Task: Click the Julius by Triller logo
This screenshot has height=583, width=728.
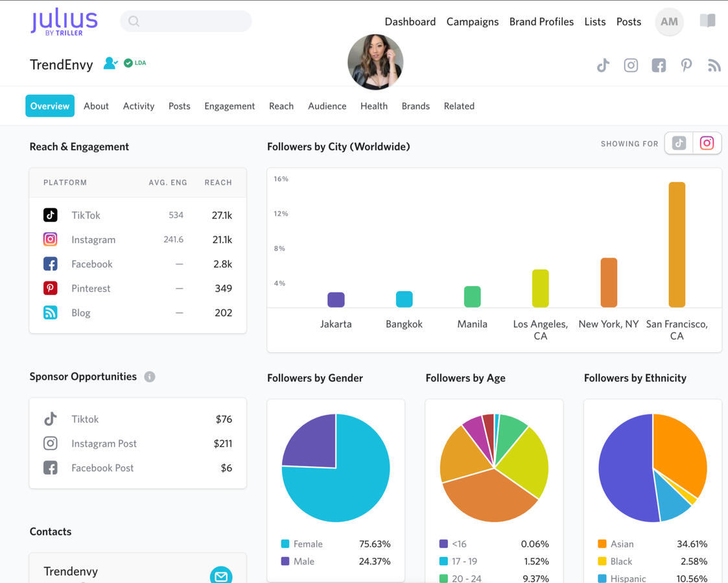Action: (64, 21)
